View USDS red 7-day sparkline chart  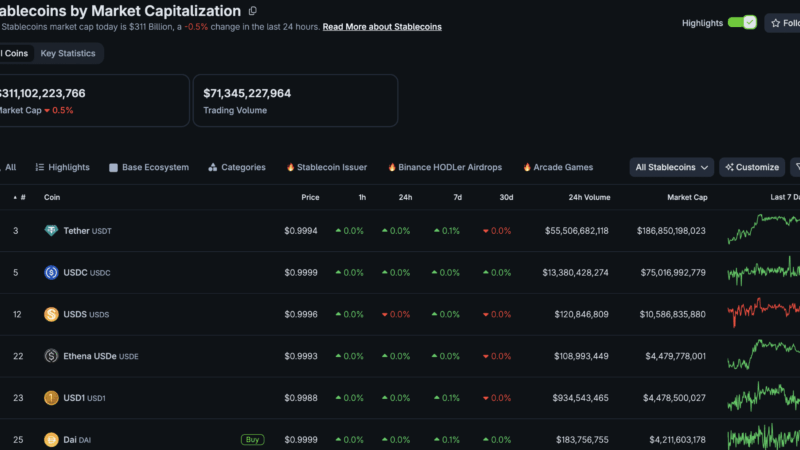pos(764,312)
